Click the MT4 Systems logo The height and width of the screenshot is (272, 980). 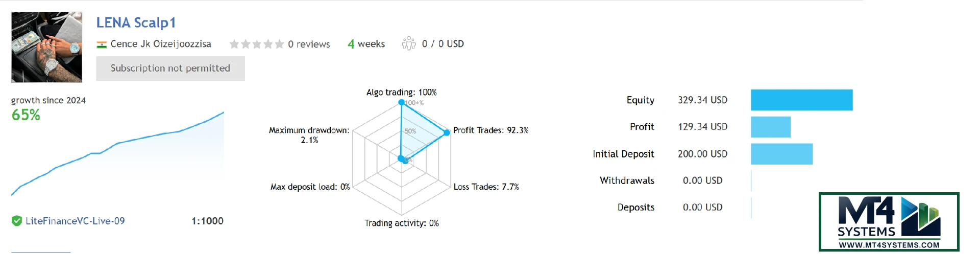point(889,222)
